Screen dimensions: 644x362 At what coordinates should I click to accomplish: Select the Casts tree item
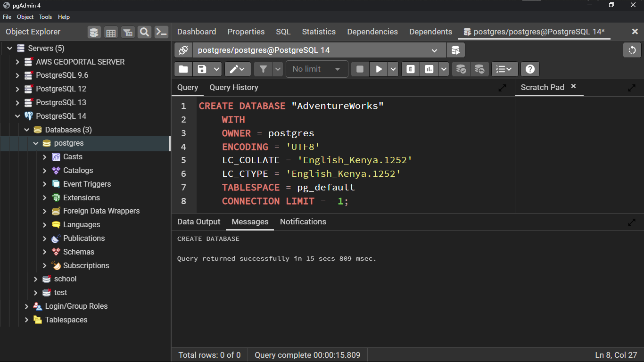(73, 157)
